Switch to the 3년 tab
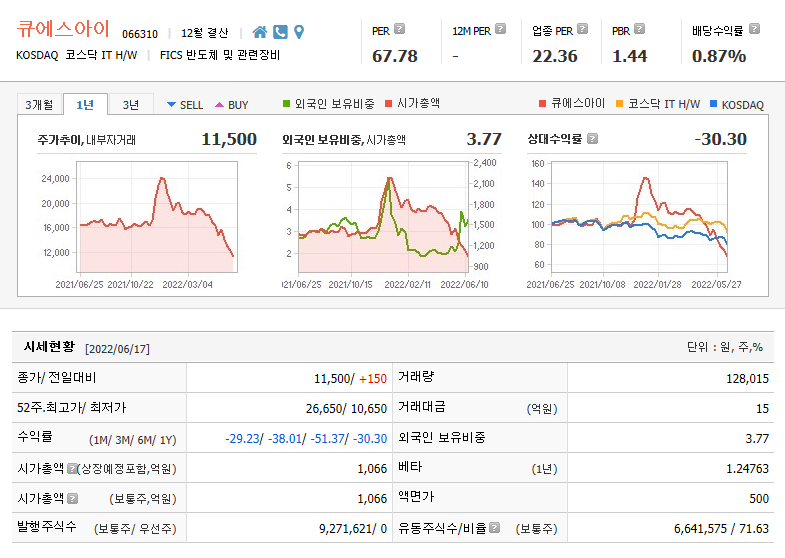This screenshot has width=785, height=558. coord(131,105)
